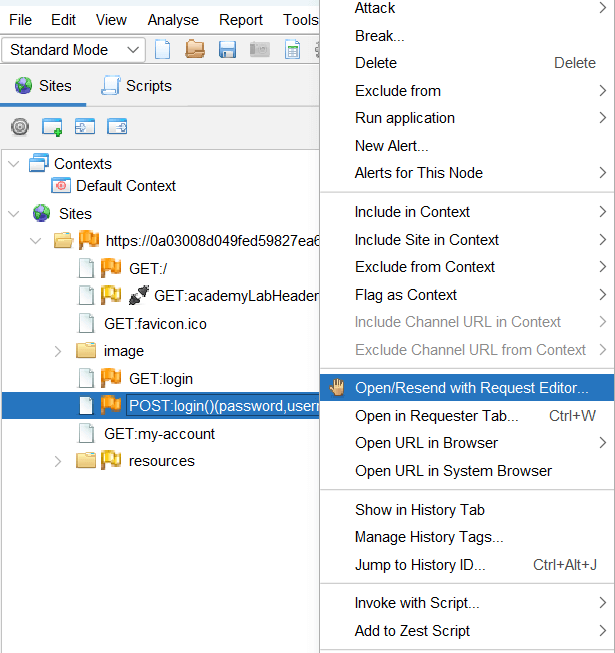This screenshot has width=615, height=653.
Task: Switch to the Scripts tab
Action: (x=137, y=86)
